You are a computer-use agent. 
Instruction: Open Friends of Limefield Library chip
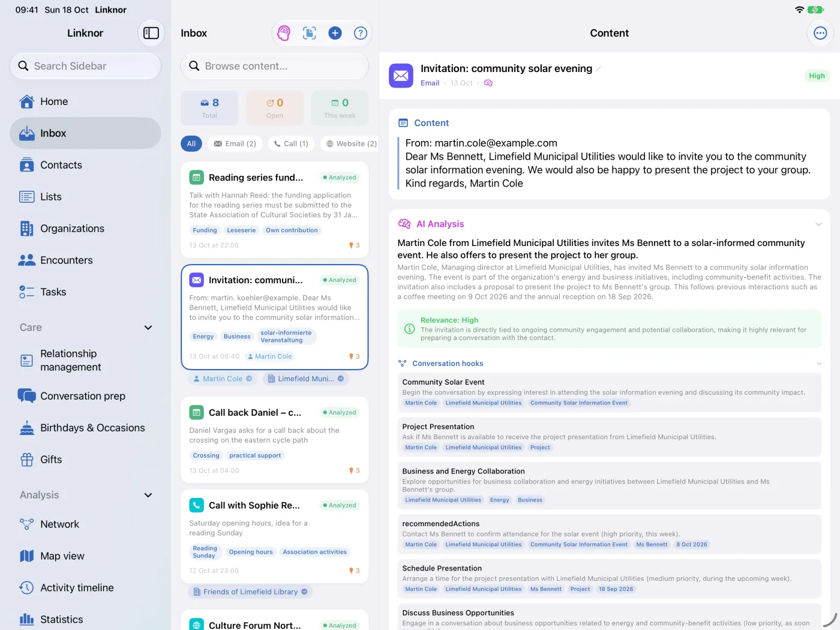(x=250, y=592)
